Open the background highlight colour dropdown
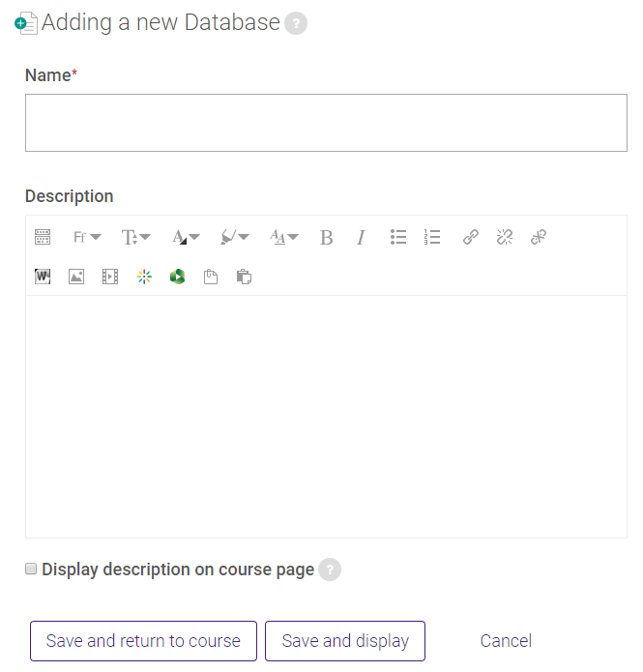This screenshot has width=643, height=672. [x=235, y=237]
